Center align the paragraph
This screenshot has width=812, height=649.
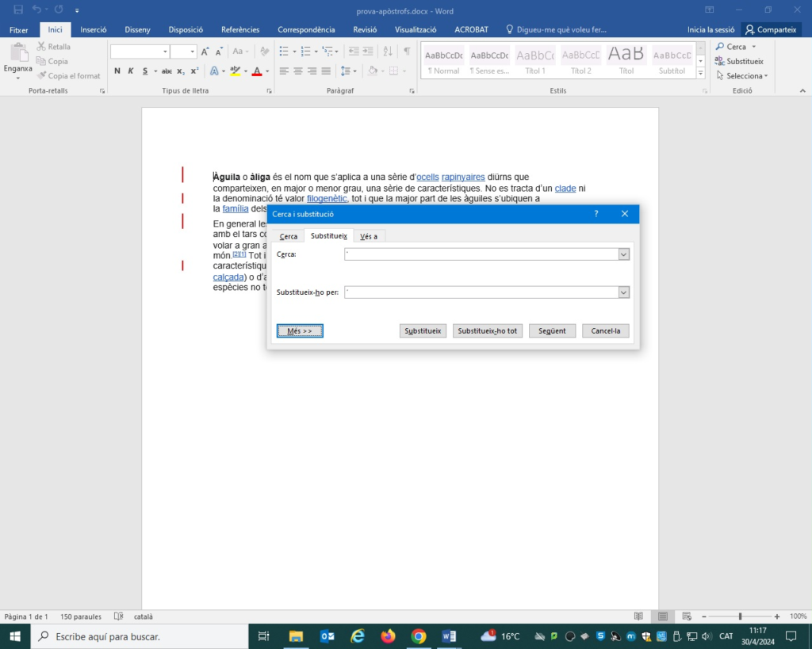[x=298, y=71]
